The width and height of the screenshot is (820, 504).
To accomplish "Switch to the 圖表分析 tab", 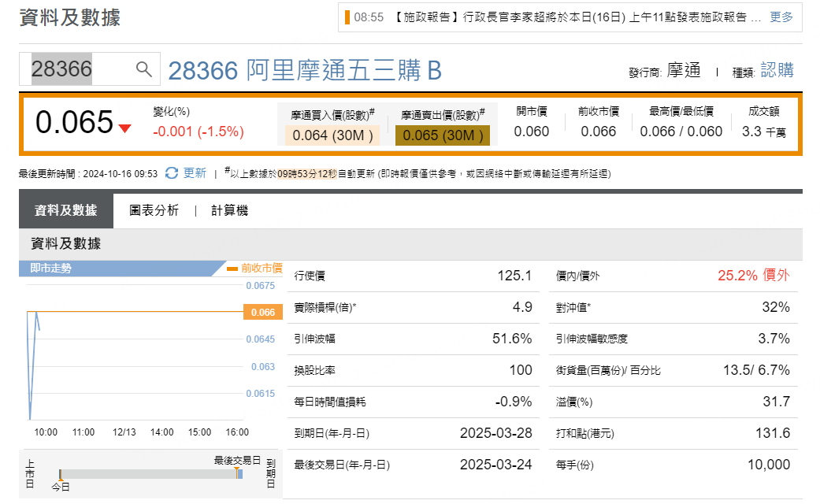I will click(154, 211).
